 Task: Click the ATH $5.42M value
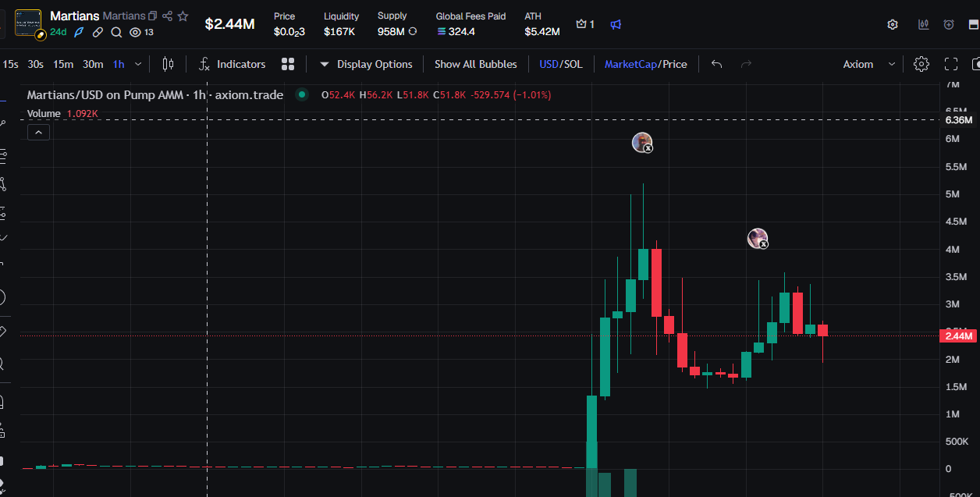542,32
